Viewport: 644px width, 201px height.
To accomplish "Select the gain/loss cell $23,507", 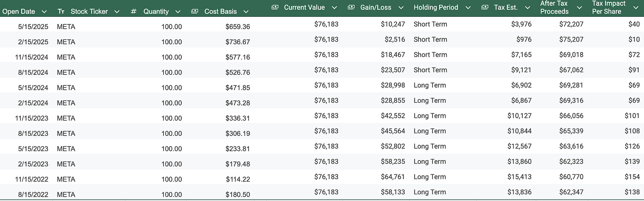I will [393, 70].
